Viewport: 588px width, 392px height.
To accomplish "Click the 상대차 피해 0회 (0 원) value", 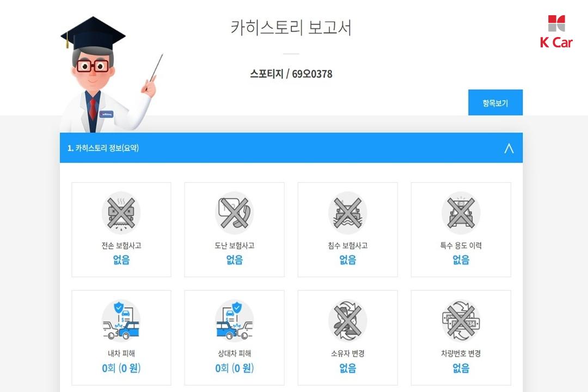I will (x=234, y=368).
